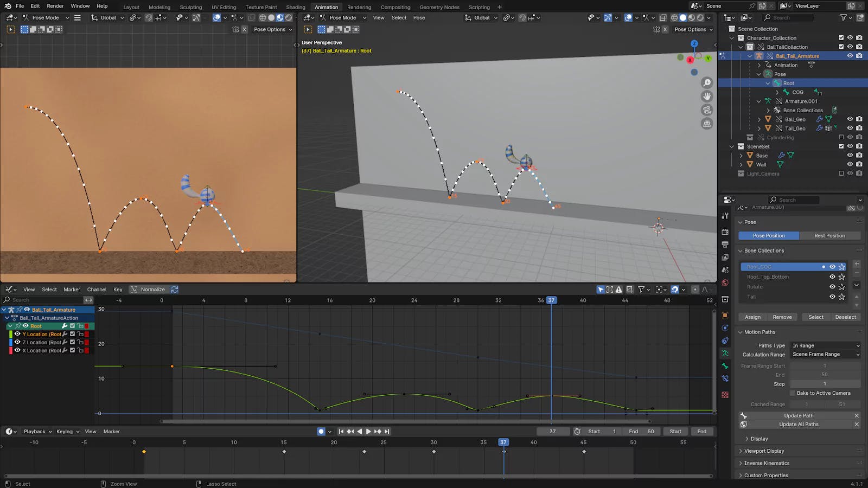Click the hand pan viewport gizmo
The width and height of the screenshot is (868, 488).
tap(707, 96)
